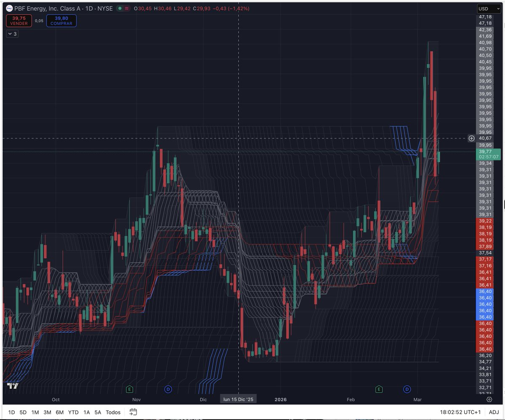This screenshot has height=420, width=505.
Task: Open chart scale settings gear icon
Action: tap(489, 399)
